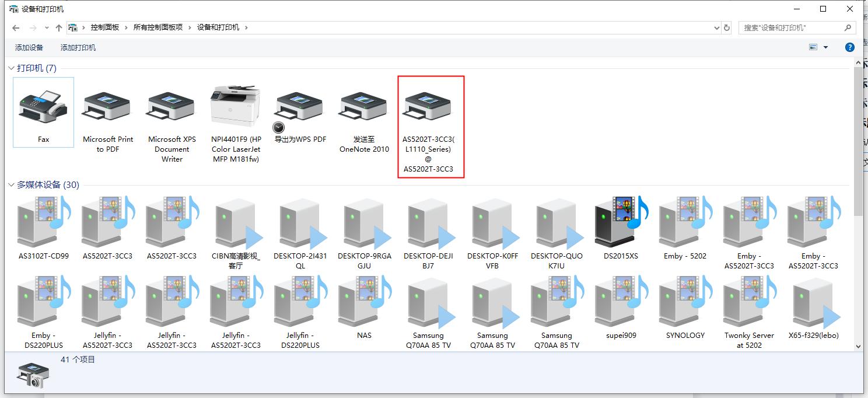The width and height of the screenshot is (868, 398).
Task: Navigate to 控制面板 in the breadcrumb
Action: [x=104, y=27]
